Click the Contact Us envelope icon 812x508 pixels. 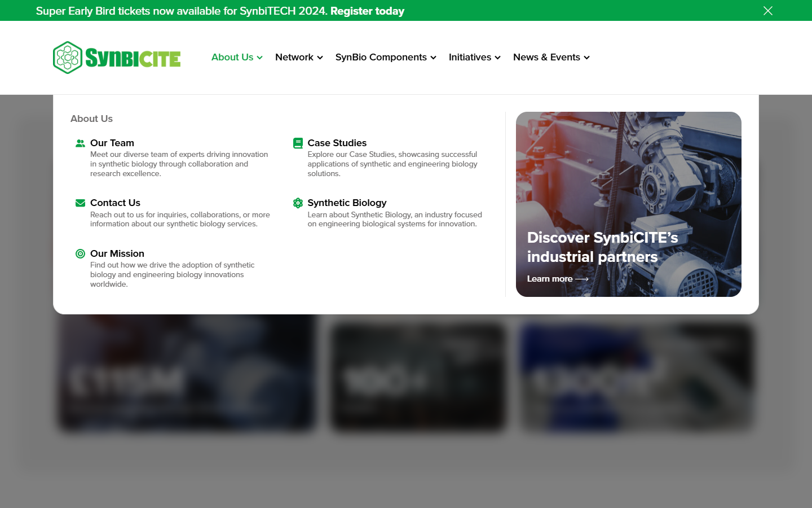pyautogui.click(x=79, y=203)
